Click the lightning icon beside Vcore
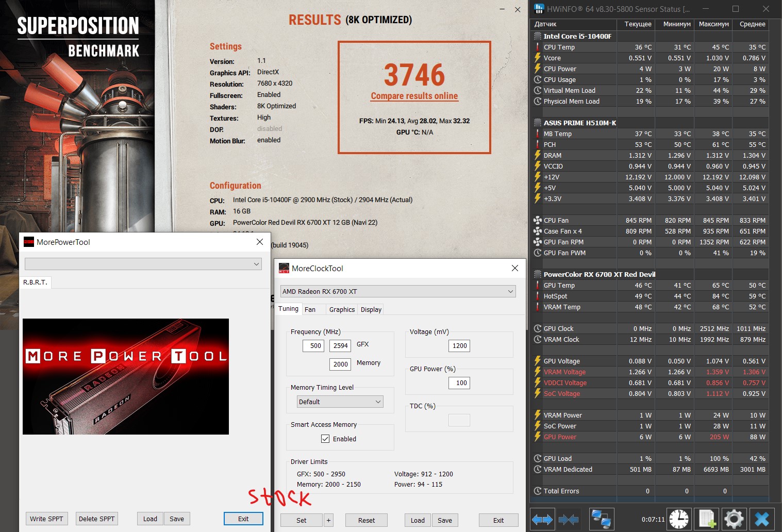 [537, 58]
